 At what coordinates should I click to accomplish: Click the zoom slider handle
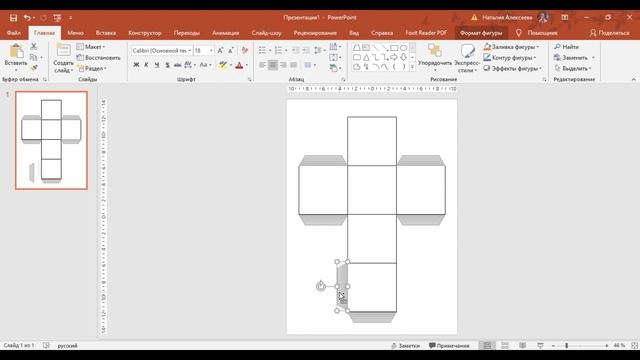click(x=567, y=346)
